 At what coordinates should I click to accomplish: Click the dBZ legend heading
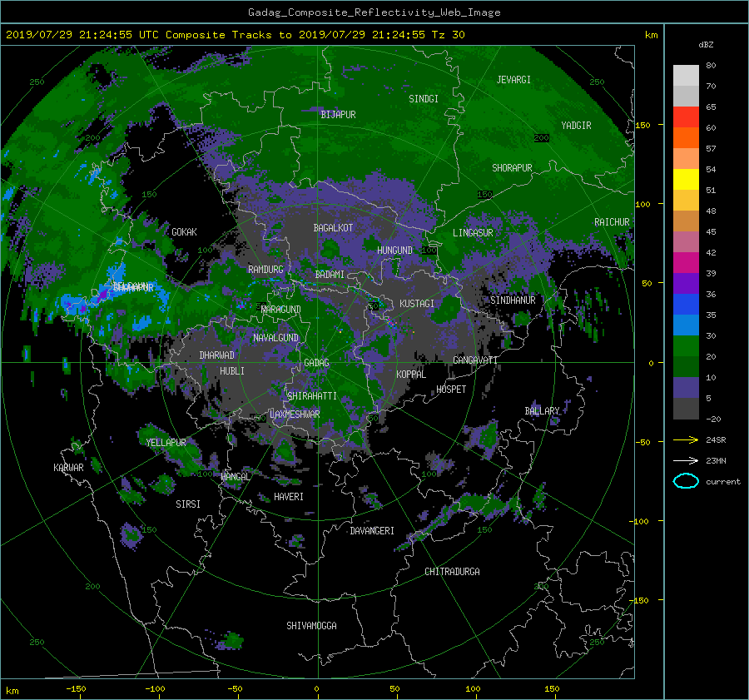click(x=706, y=45)
